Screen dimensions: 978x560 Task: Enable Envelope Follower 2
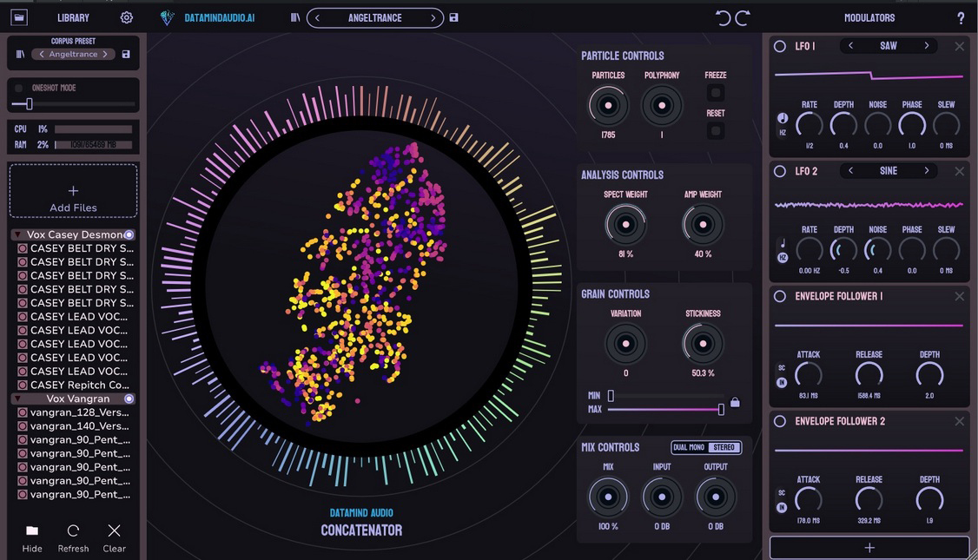(x=780, y=422)
